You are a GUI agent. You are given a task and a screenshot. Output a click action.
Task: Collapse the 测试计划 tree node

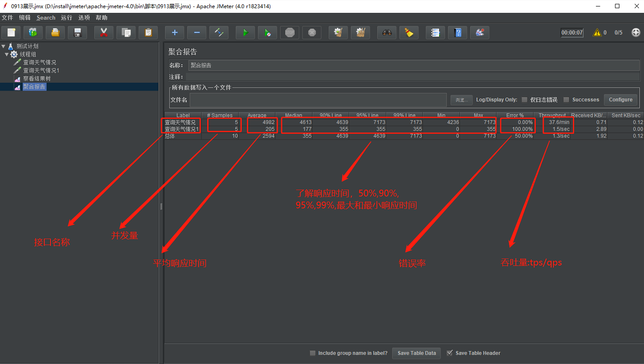pos(4,46)
